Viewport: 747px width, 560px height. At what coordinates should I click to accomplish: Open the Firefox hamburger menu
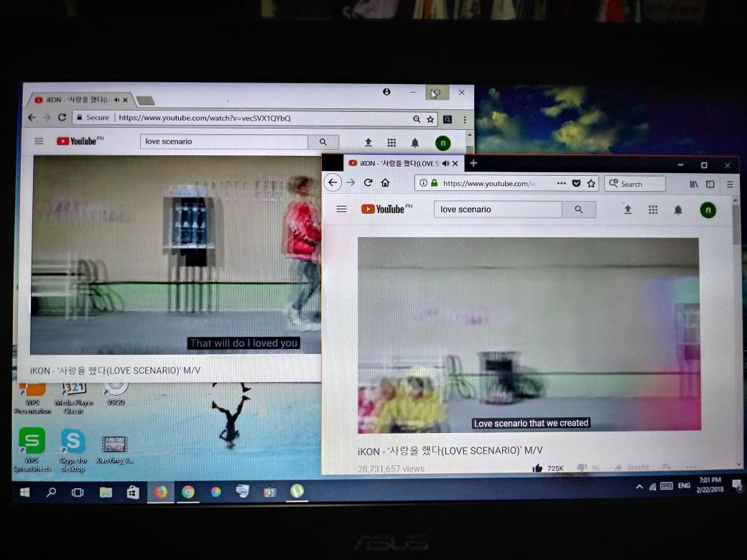(x=730, y=184)
